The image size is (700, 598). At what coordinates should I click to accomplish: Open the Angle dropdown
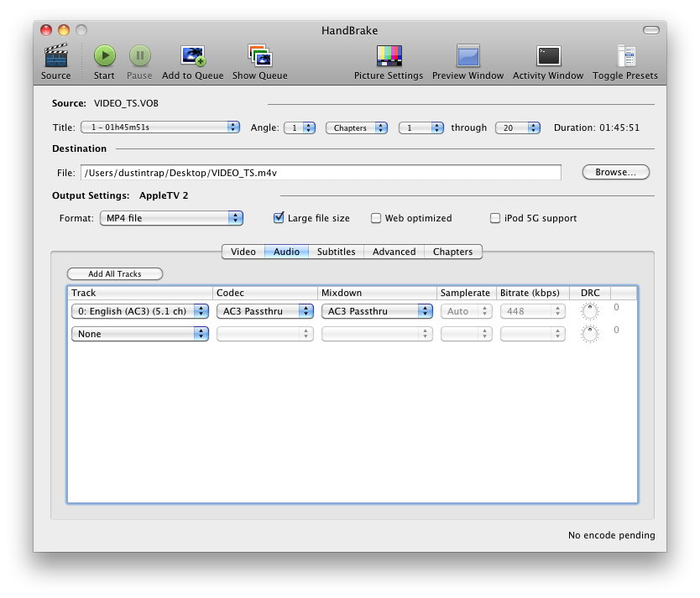300,127
